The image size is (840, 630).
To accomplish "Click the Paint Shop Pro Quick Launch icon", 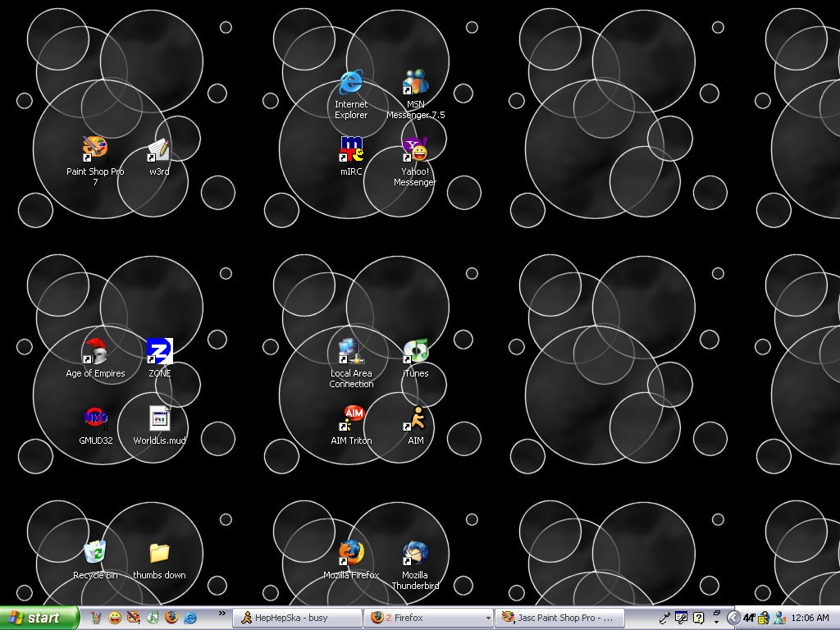I will click(134, 618).
